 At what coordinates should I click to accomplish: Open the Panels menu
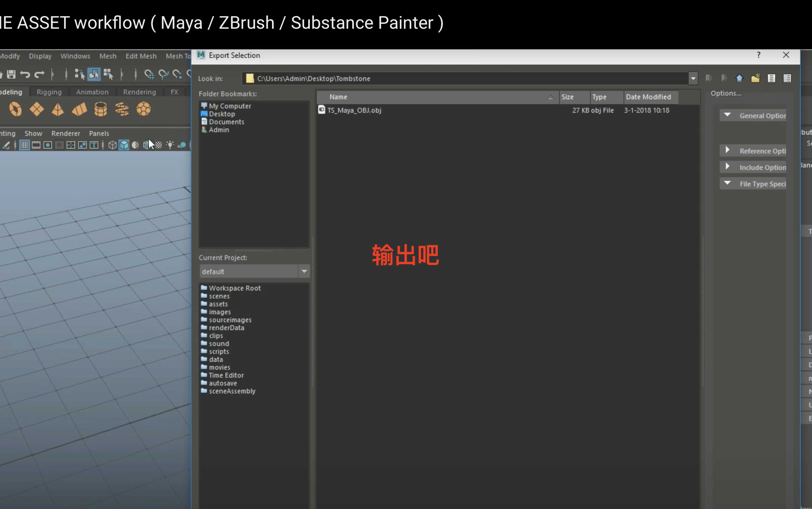coord(99,133)
